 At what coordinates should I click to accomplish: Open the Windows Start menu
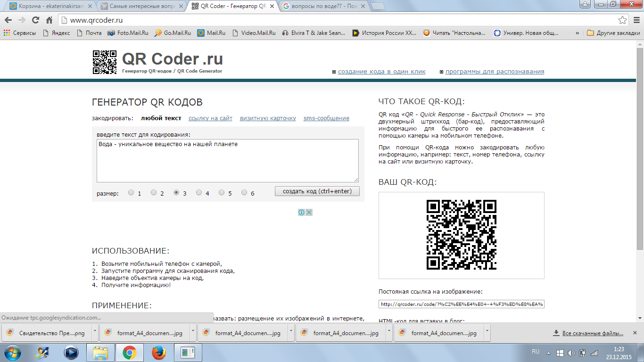12,352
